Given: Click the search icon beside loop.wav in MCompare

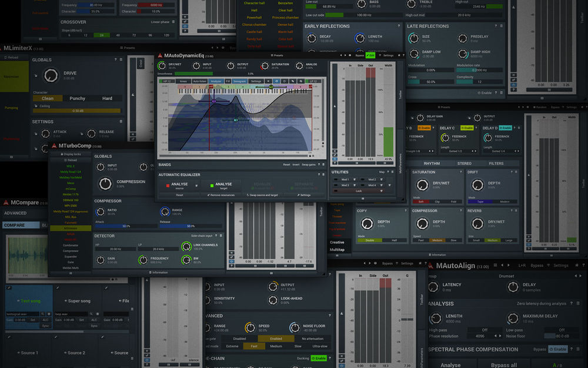Looking at the screenshot, I should (91, 314).
